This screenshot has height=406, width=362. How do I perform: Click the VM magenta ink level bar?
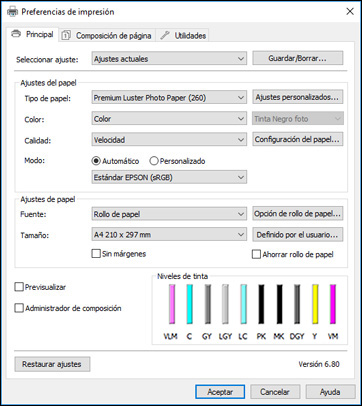point(333,304)
